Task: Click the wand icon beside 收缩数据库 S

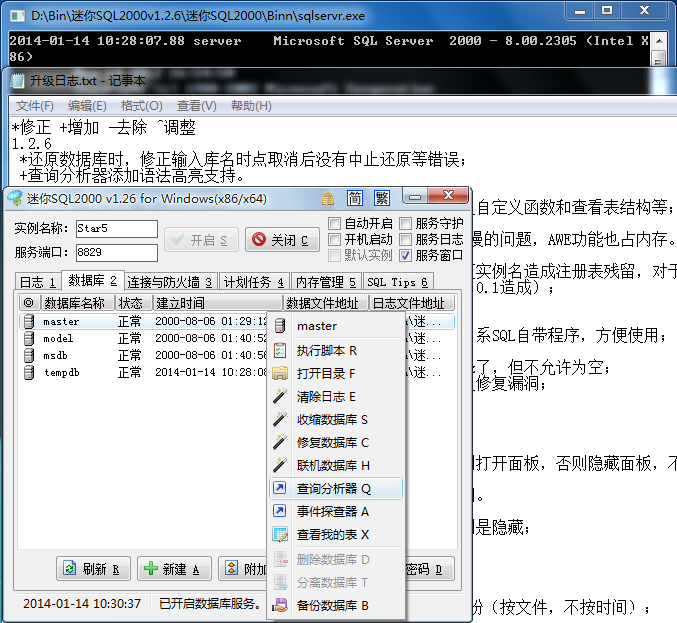Action: point(280,419)
